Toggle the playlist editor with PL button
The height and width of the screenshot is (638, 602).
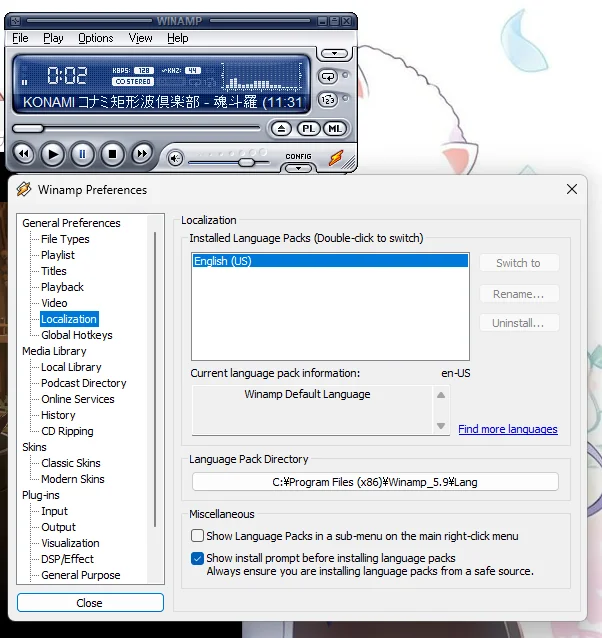click(x=308, y=129)
